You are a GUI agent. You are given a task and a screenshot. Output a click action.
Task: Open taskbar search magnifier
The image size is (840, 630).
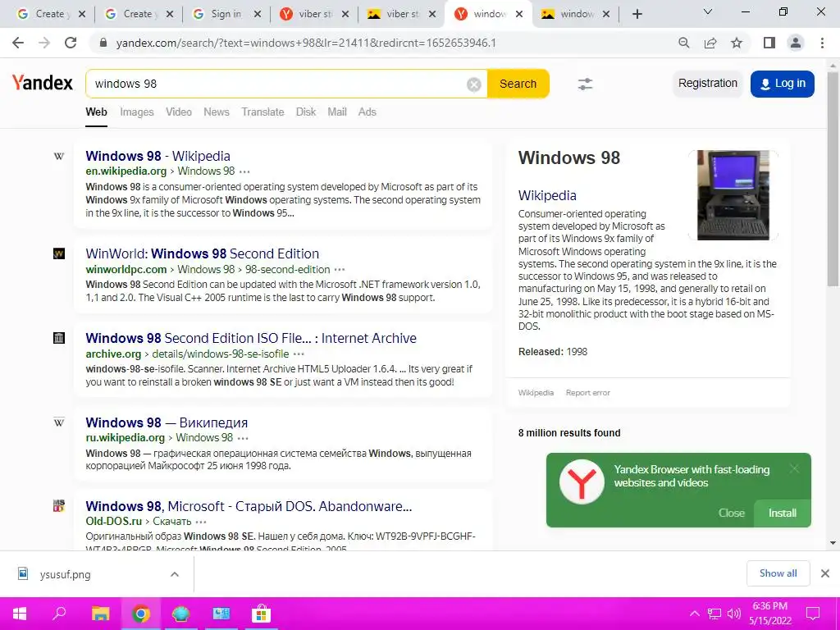tap(59, 614)
